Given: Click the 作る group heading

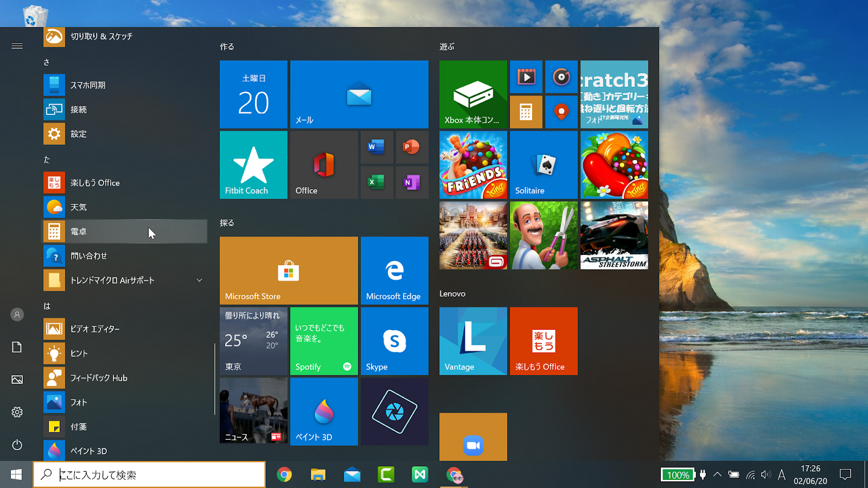Looking at the screenshot, I should [x=227, y=47].
